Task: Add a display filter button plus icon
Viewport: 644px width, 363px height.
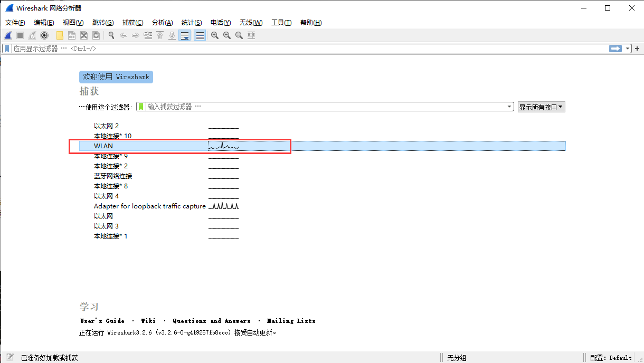Action: point(637,49)
